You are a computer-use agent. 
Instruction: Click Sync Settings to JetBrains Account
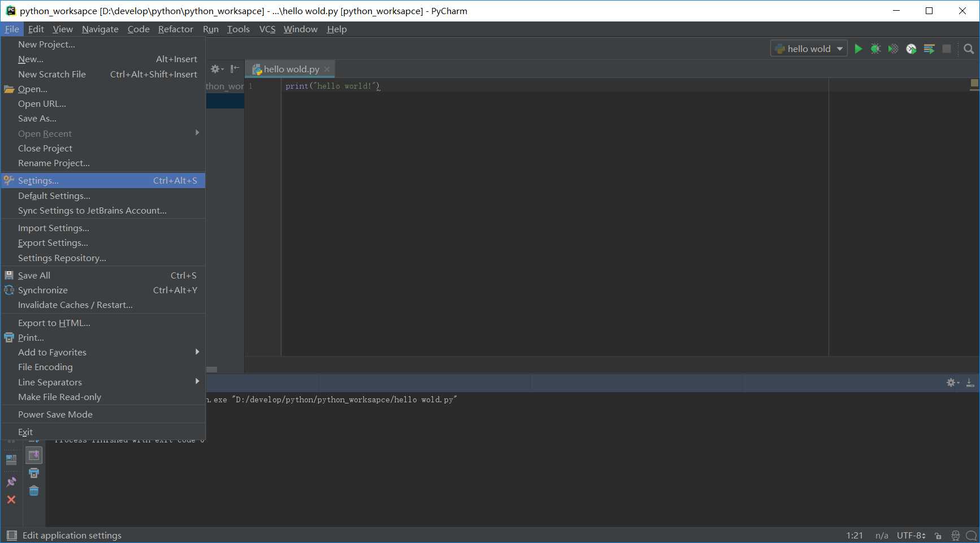(x=103, y=210)
